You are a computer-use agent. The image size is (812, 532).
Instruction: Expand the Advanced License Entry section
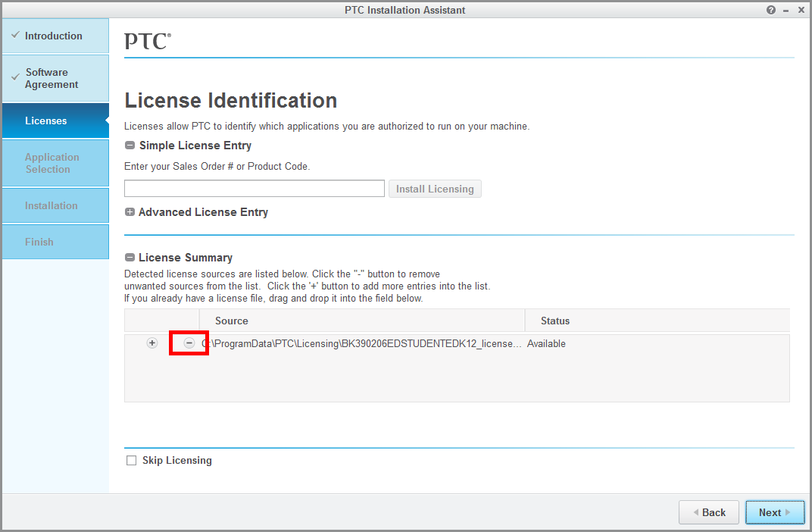click(130, 212)
